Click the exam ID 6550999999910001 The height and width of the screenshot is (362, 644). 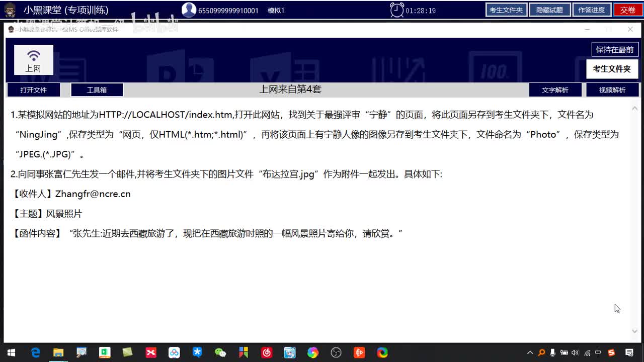pos(228,10)
